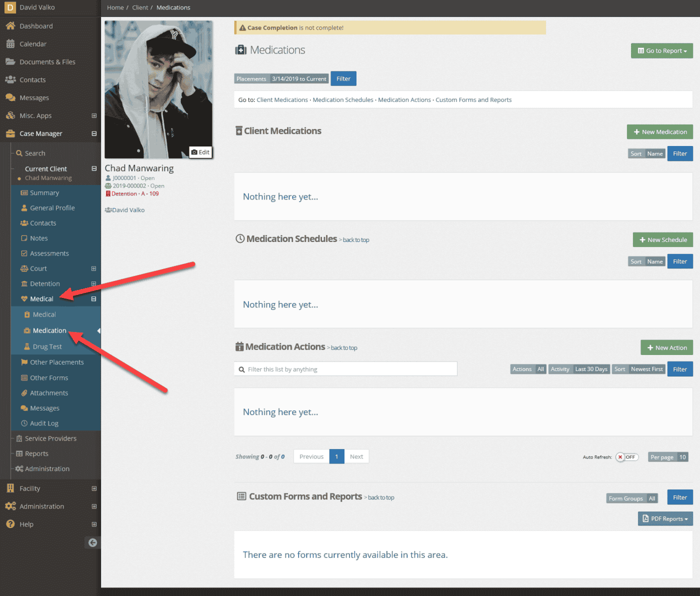The image size is (700, 596).
Task: Click the Facility building icon
Action: 10,488
